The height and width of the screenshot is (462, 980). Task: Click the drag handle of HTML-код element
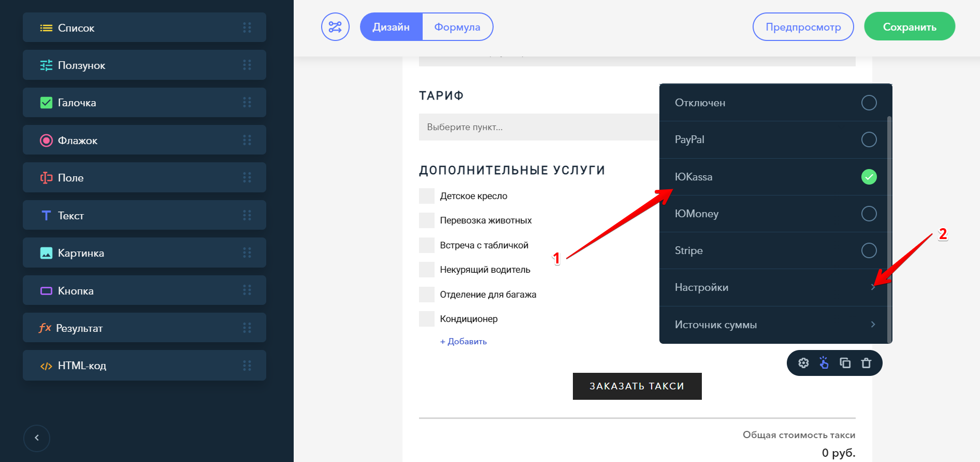247,366
